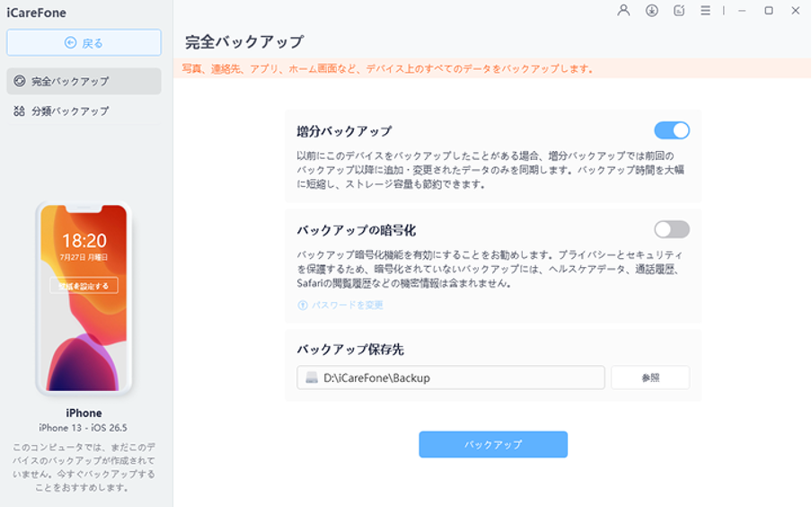
Task: Open the hamburger menu icon
Action: [705, 11]
